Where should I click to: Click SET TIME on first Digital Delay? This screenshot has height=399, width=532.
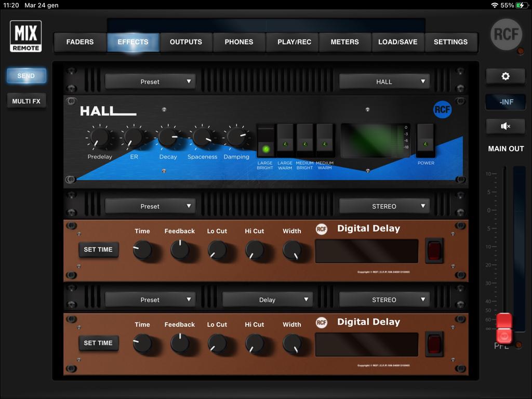pyautogui.click(x=98, y=250)
